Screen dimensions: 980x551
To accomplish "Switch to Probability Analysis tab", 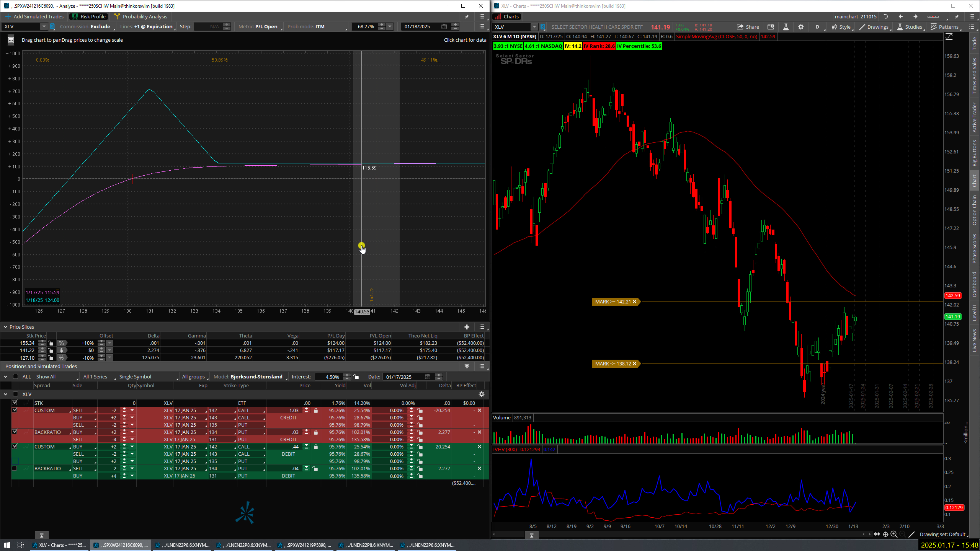I will click(140, 16).
